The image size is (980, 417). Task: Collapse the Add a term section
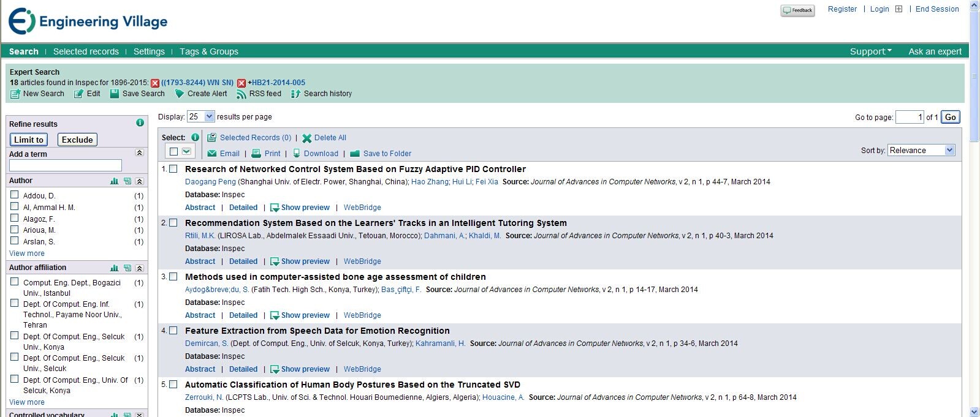tap(140, 153)
